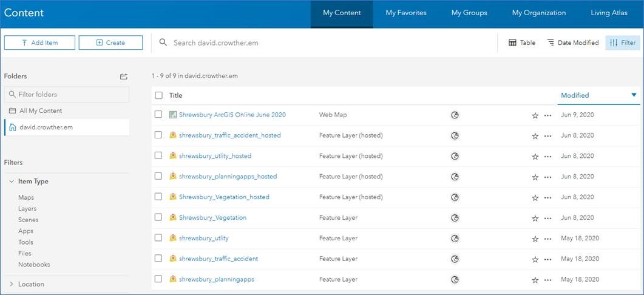
Task: Select checkbox for shrewsbury_utlity_hosted
Action: tap(158, 155)
